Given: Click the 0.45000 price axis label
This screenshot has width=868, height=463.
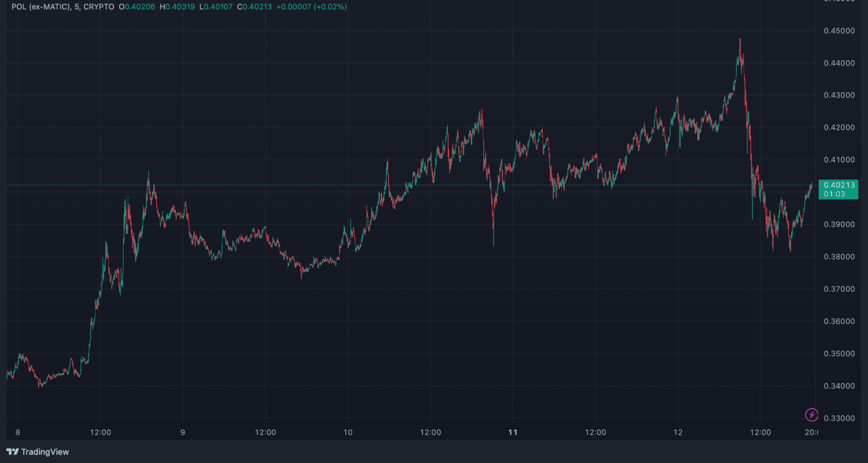Looking at the screenshot, I should [837, 30].
